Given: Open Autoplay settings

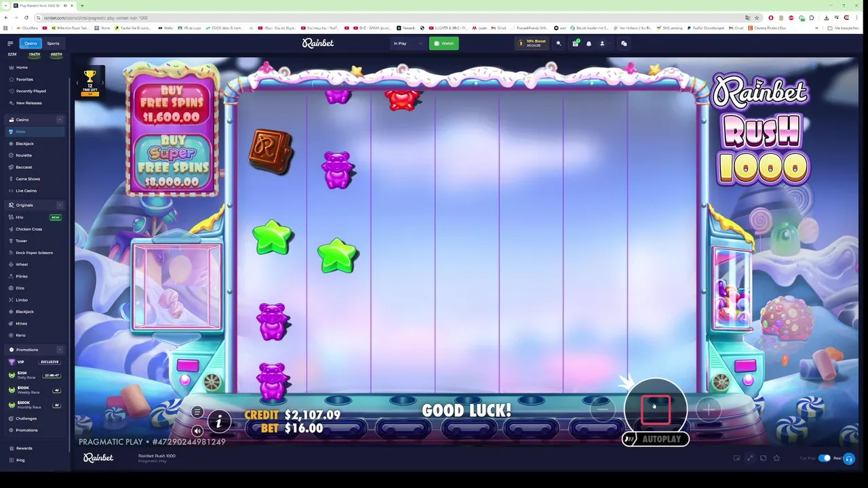Looking at the screenshot, I should coord(656,439).
